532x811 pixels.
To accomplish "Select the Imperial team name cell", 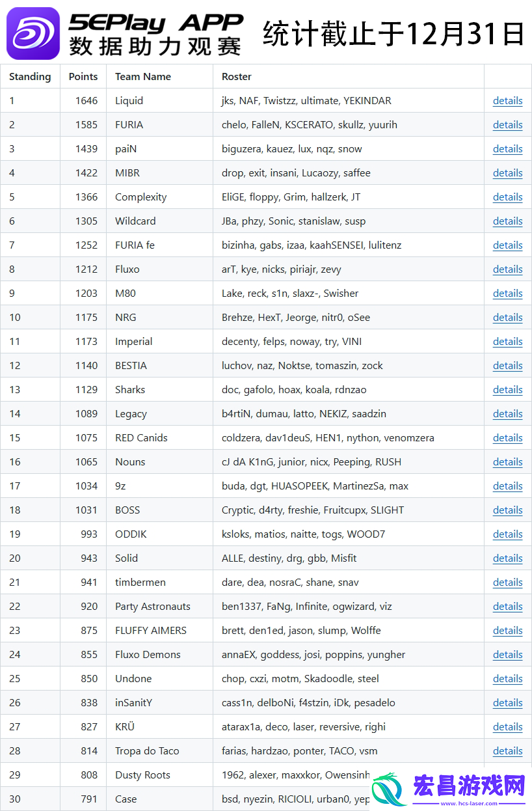I will [160, 342].
